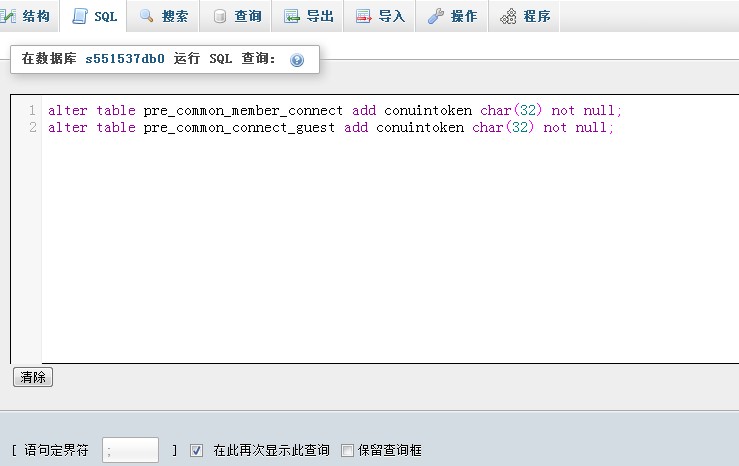Click line 2 pre_common_connect_guest statement

pyautogui.click(x=331, y=127)
